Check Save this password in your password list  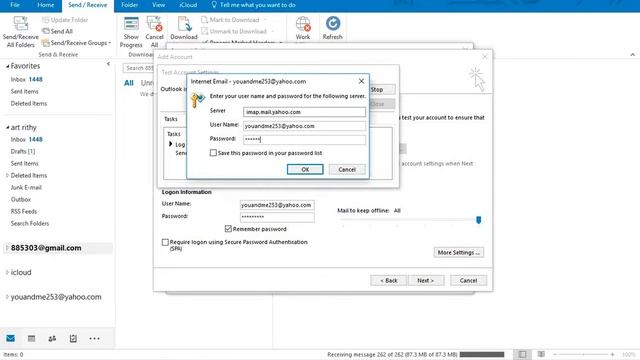point(213,153)
